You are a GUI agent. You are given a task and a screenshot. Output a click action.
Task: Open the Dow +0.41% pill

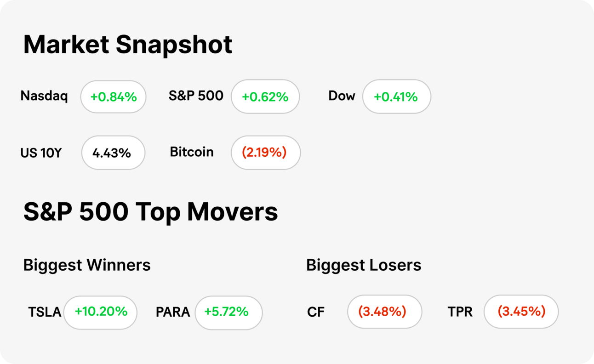[x=397, y=97]
